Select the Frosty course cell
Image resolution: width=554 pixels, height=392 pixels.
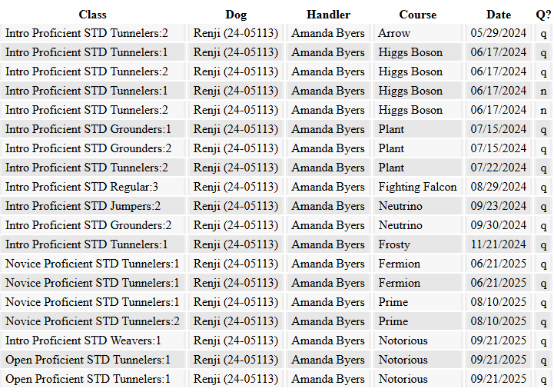394,244
